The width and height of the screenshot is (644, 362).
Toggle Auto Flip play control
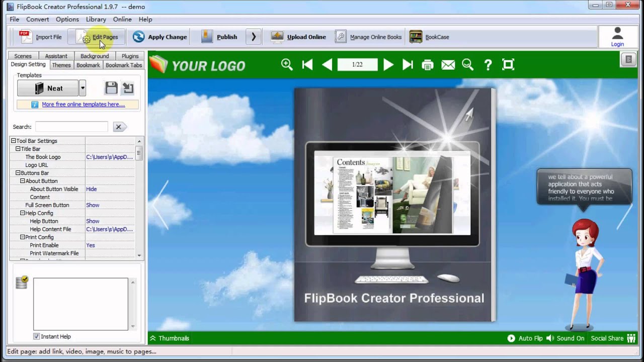525,338
